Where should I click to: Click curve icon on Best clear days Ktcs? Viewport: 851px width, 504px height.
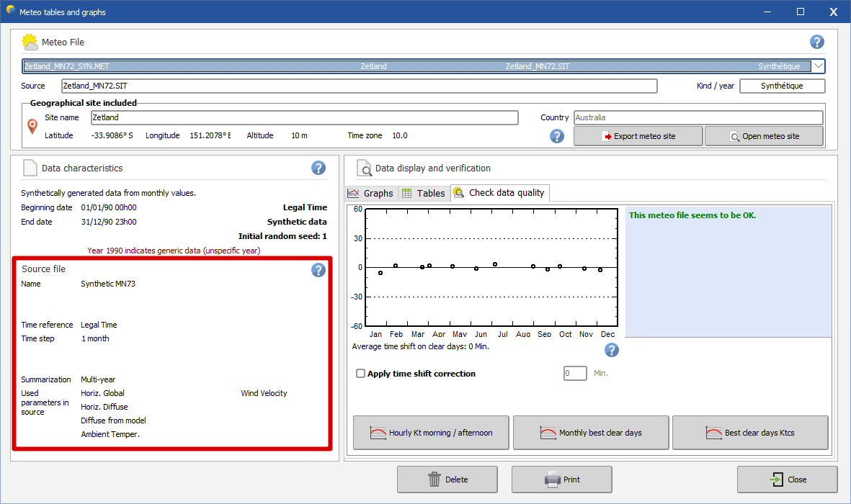point(713,433)
